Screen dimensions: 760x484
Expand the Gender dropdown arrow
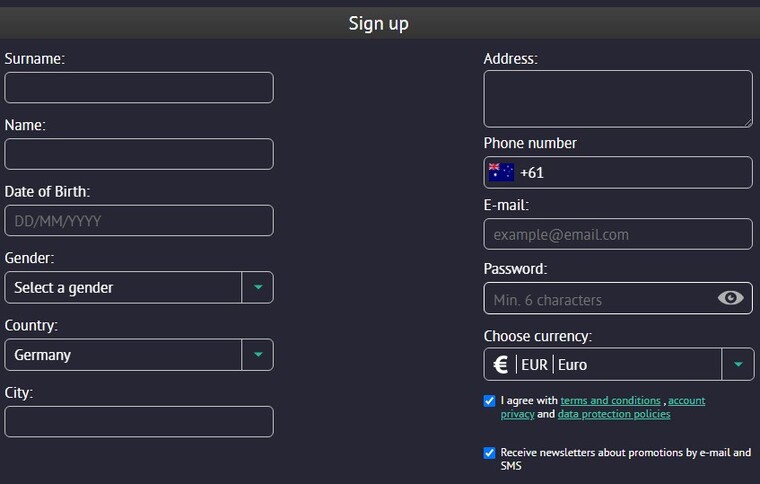pos(258,287)
